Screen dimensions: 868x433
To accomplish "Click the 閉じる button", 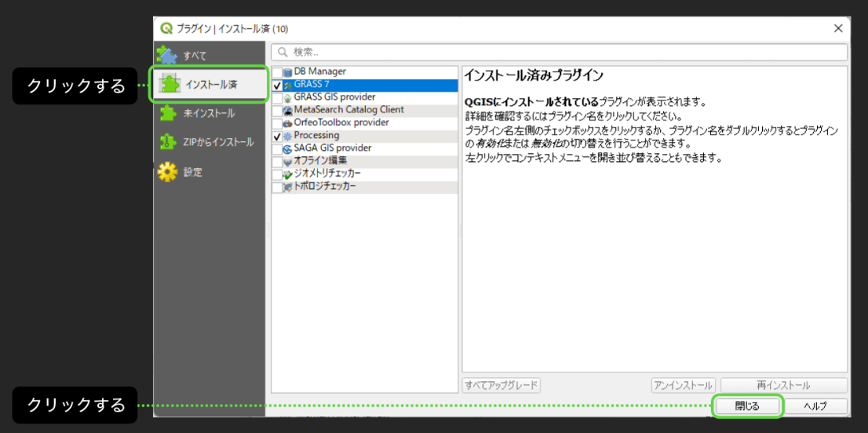I will coord(748,406).
